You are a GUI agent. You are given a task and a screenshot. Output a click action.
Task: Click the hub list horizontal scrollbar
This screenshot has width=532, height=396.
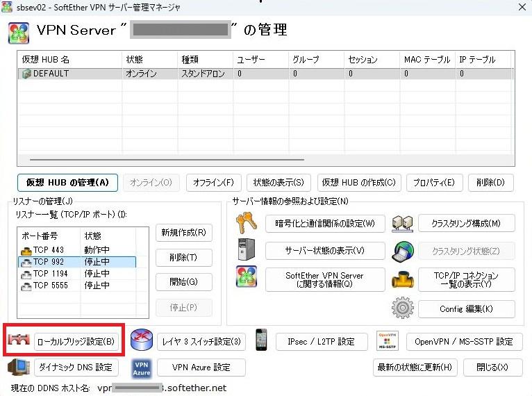pyautogui.click(x=167, y=159)
